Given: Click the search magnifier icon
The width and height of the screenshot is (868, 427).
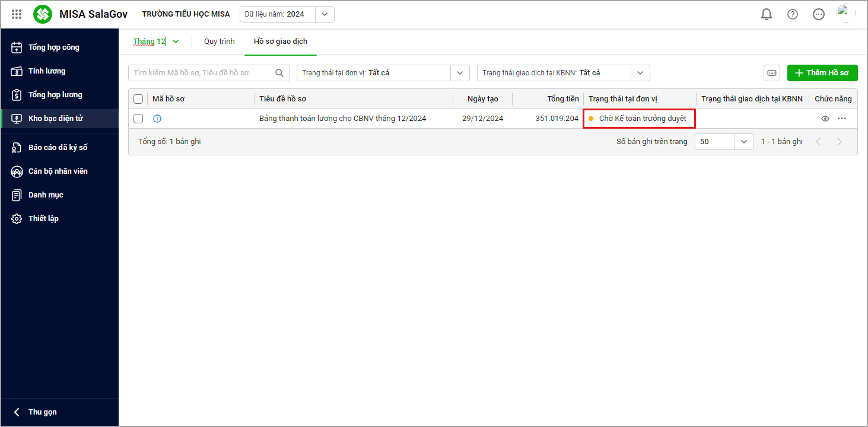Looking at the screenshot, I should 279,73.
